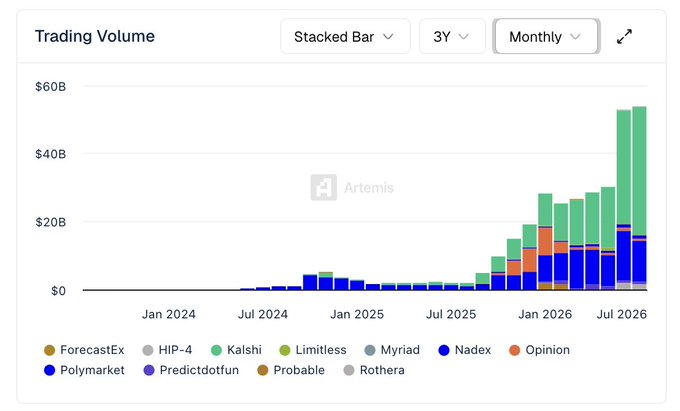Click the "Jan 2025" axis label
The height and width of the screenshot is (411, 680).
coord(357,314)
